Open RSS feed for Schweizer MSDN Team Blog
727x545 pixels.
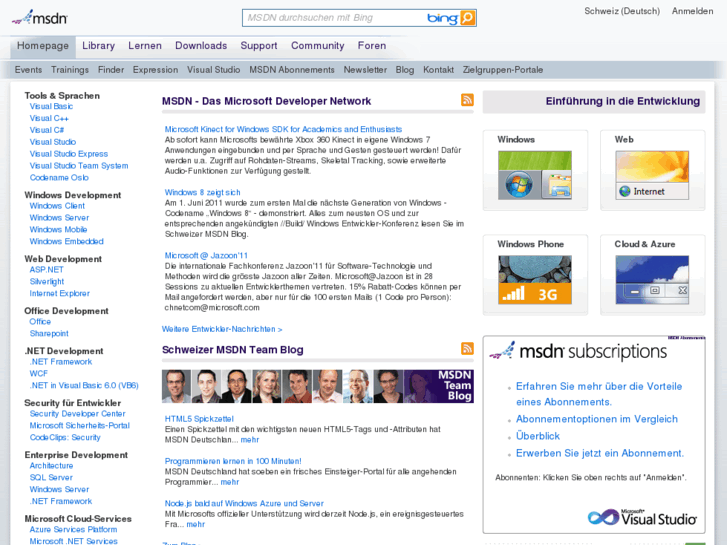point(467,348)
